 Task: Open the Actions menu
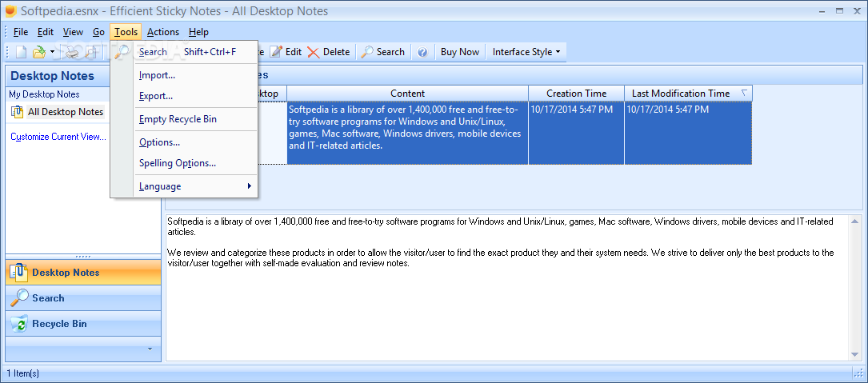[x=162, y=32]
